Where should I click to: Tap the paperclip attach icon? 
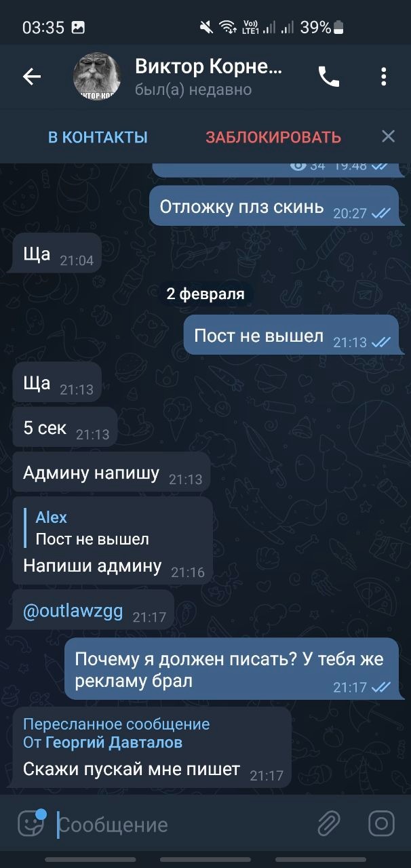pyautogui.click(x=328, y=825)
